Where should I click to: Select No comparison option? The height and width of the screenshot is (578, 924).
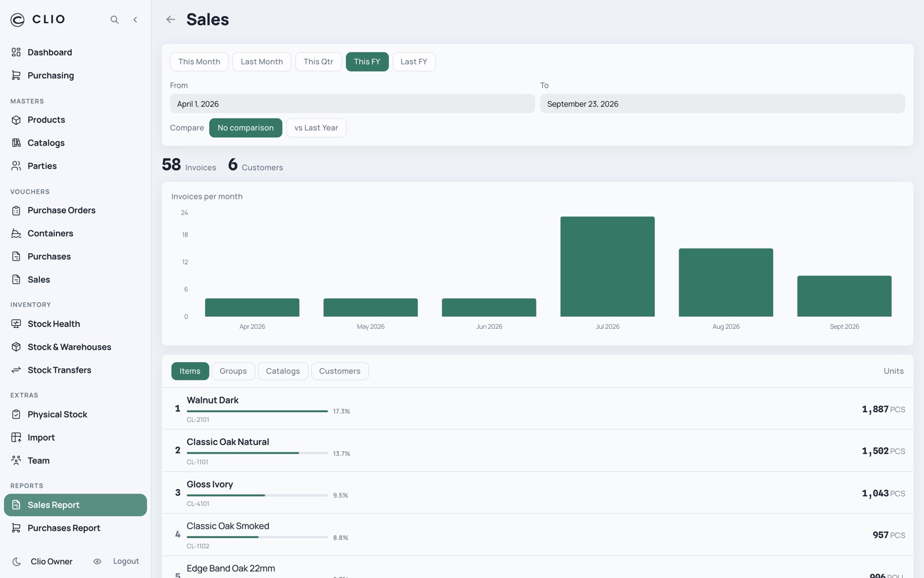tap(245, 128)
